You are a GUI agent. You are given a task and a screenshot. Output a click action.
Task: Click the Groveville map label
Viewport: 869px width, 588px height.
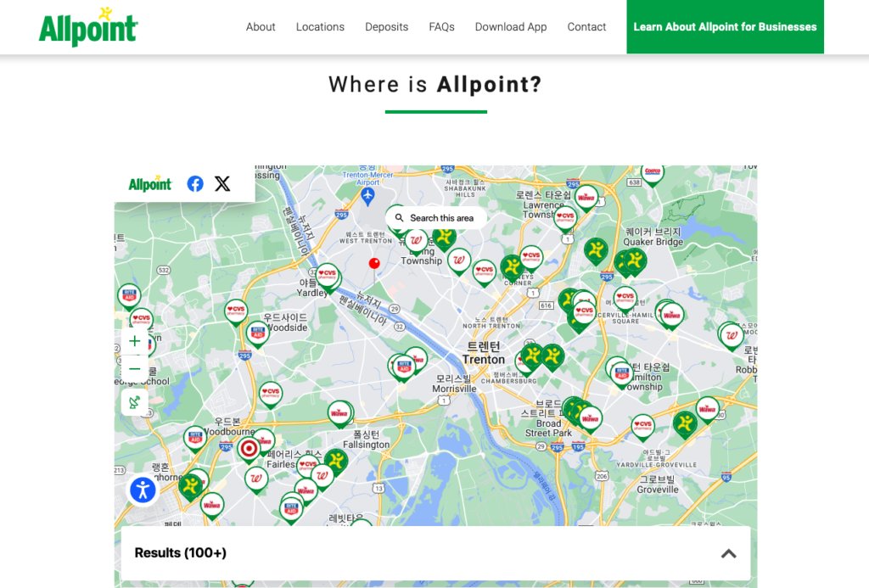(x=658, y=484)
